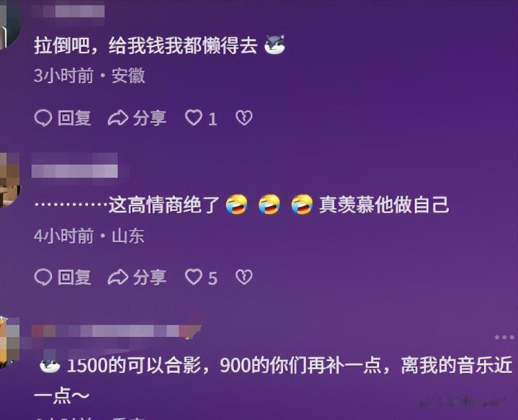Click the share arrow under the Anhui comment

click(118, 118)
